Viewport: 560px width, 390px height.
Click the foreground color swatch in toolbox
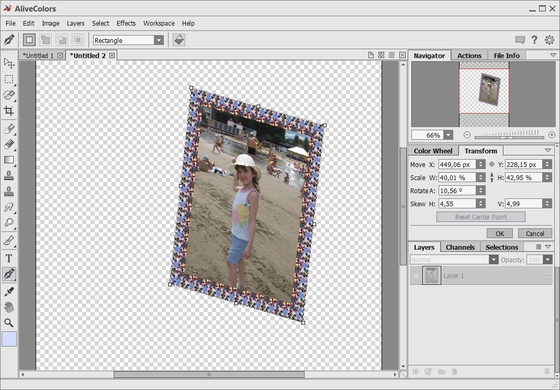pyautogui.click(x=9, y=339)
